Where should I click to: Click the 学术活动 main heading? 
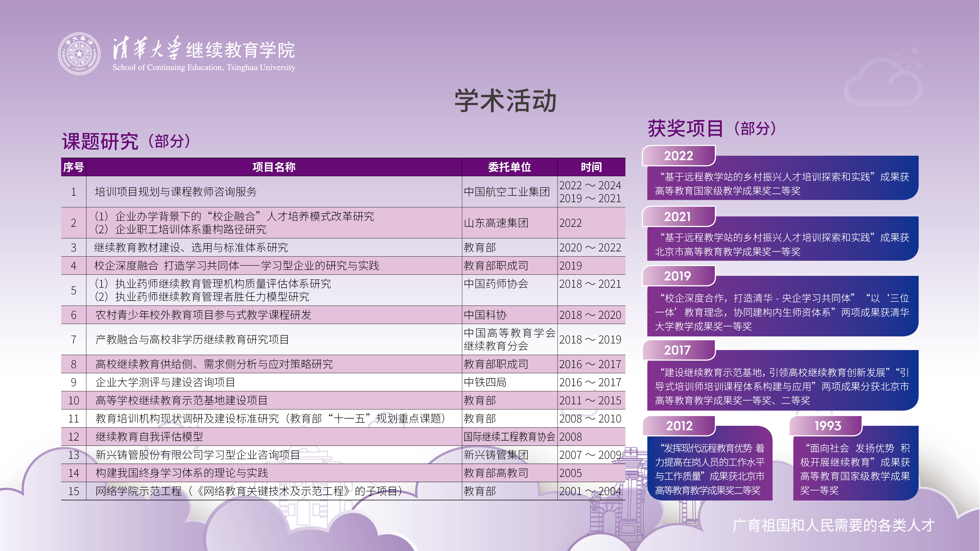click(506, 101)
